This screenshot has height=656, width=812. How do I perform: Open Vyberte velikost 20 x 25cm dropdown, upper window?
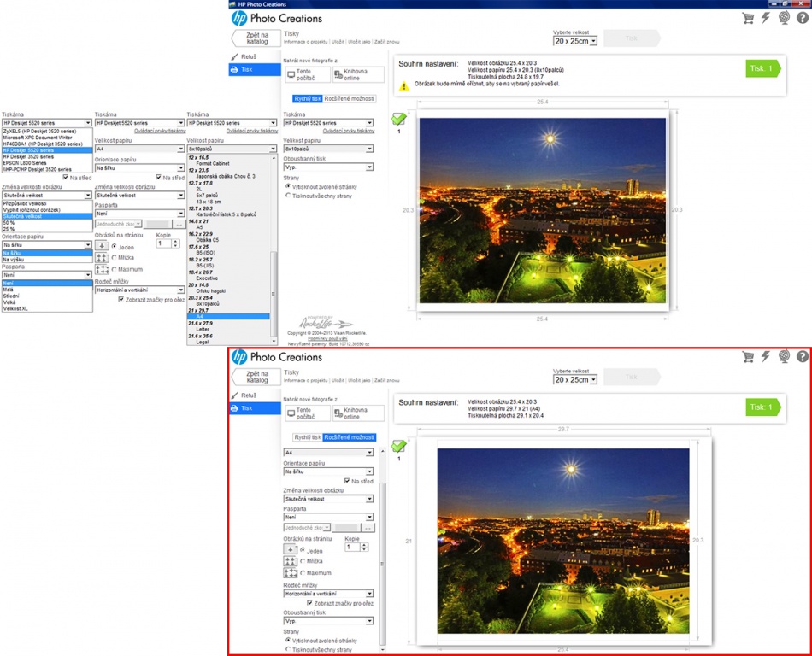pos(575,41)
